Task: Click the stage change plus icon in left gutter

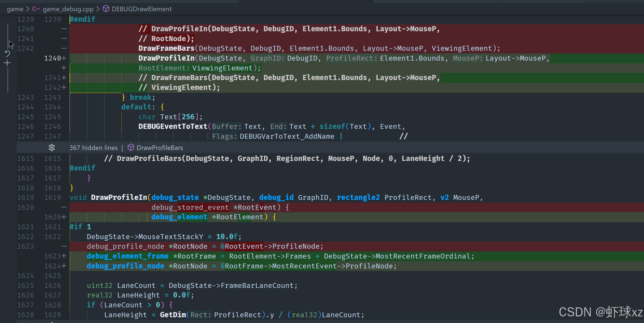Action: point(7,63)
